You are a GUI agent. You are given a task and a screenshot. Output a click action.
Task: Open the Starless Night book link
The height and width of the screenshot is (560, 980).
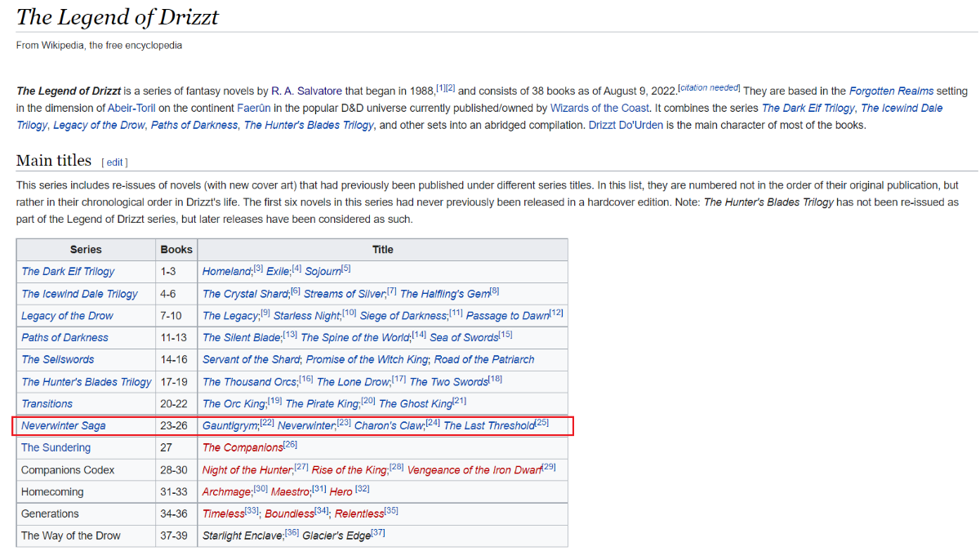[307, 315]
